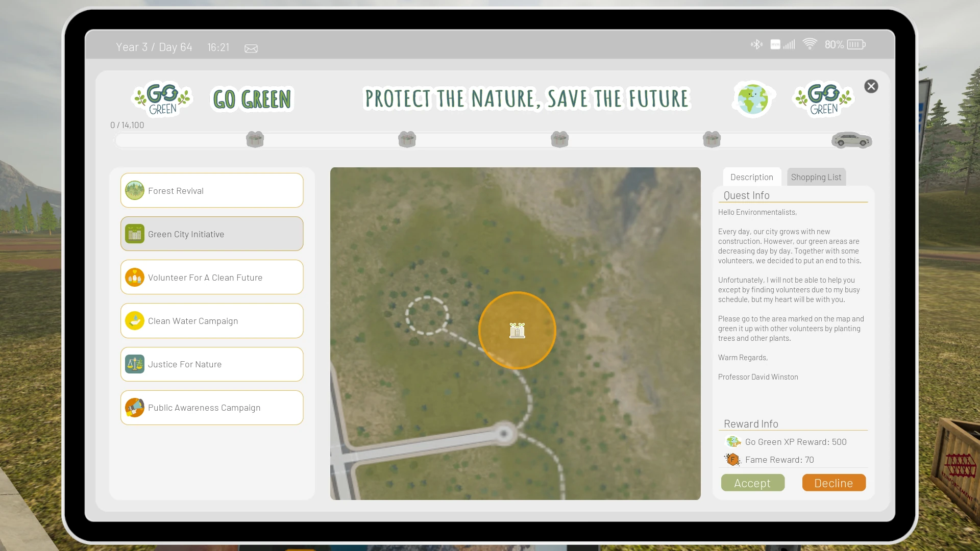Accept the quest
Image resolution: width=980 pixels, height=551 pixels.
[752, 483]
